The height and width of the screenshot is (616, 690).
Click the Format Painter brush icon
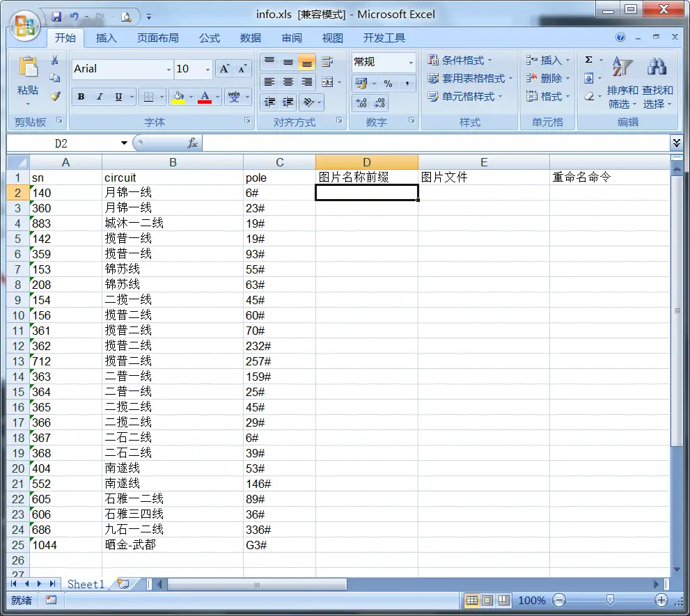pyautogui.click(x=55, y=96)
